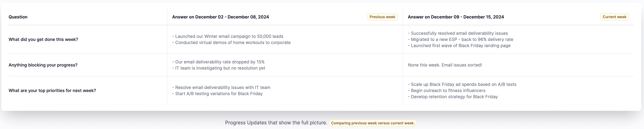Click 'What did you get done this week?' question
This screenshot has width=644, height=129.
[43, 39]
